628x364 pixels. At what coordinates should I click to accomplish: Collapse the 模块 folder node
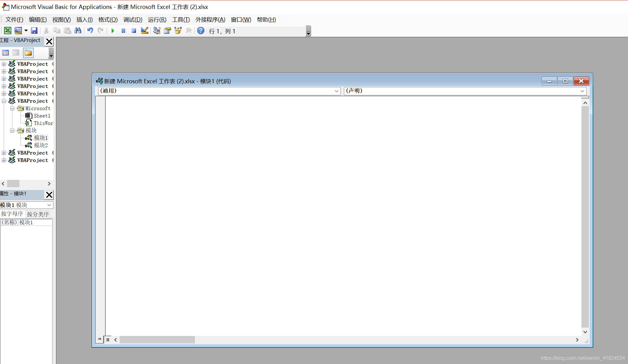pos(12,130)
